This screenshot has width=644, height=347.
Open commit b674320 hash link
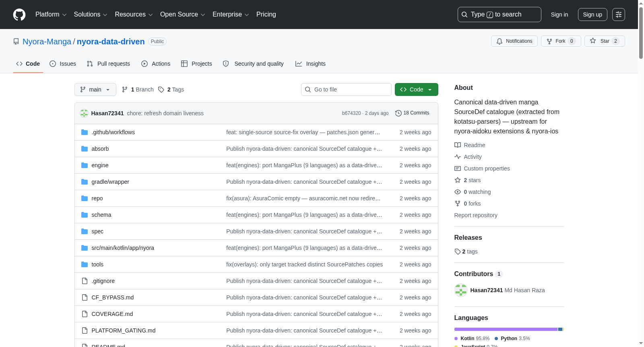click(351, 113)
